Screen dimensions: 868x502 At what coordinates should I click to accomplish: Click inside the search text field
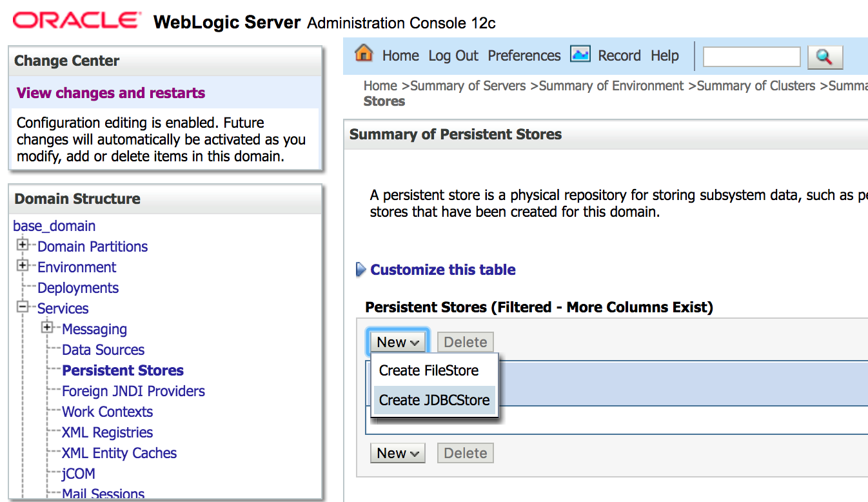(x=751, y=57)
